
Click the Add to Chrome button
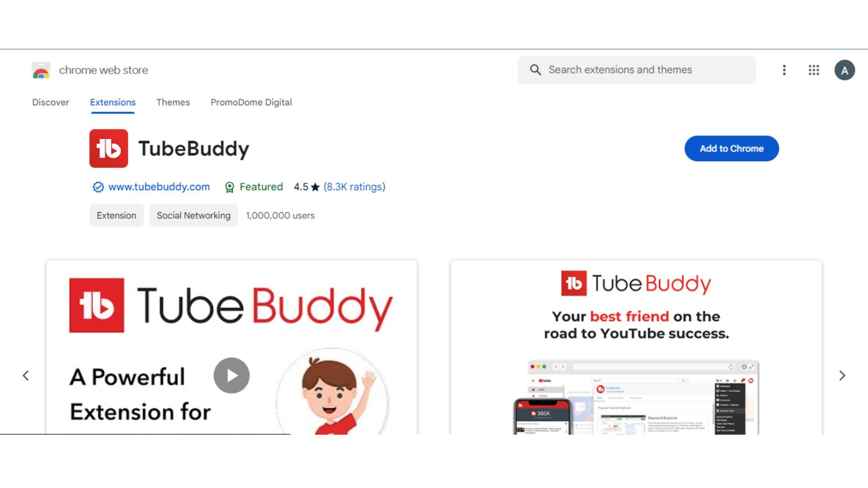click(x=731, y=148)
